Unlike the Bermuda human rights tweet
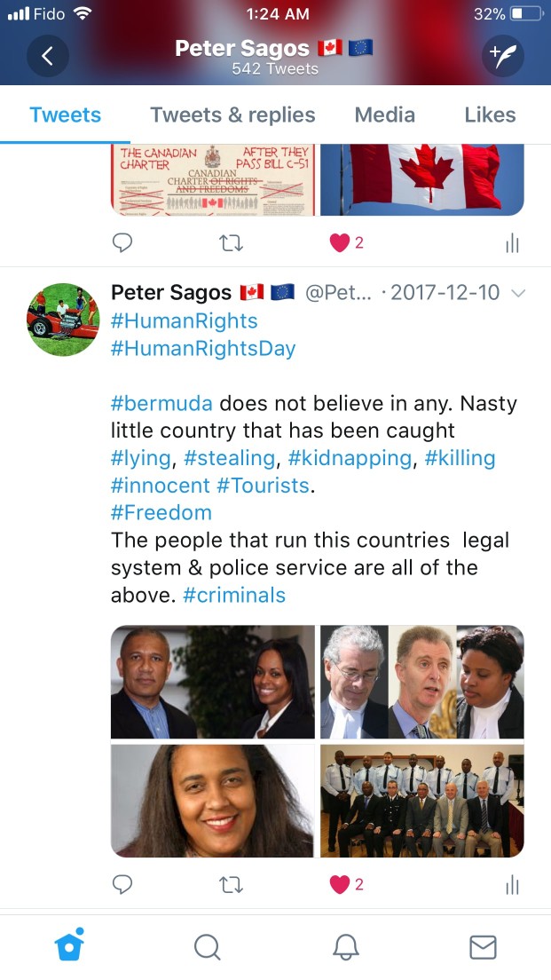The image size is (551, 980). (x=346, y=884)
